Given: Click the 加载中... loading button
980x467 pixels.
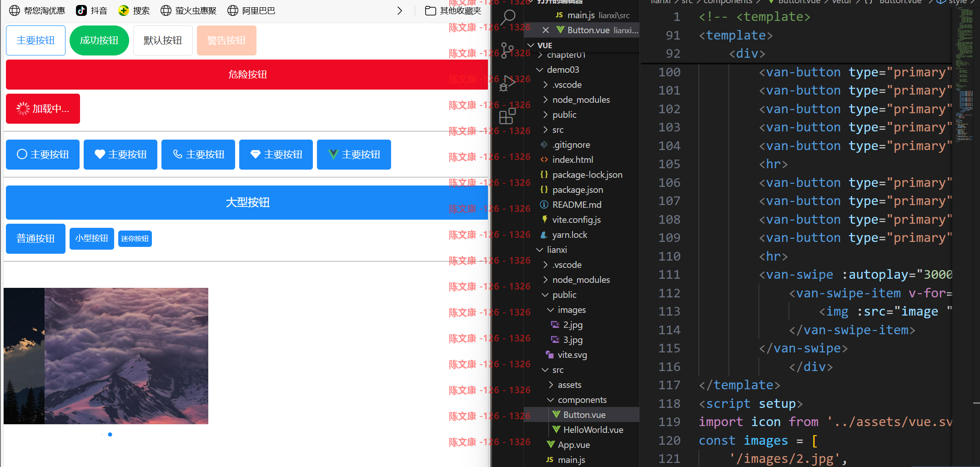Looking at the screenshot, I should pos(43,109).
